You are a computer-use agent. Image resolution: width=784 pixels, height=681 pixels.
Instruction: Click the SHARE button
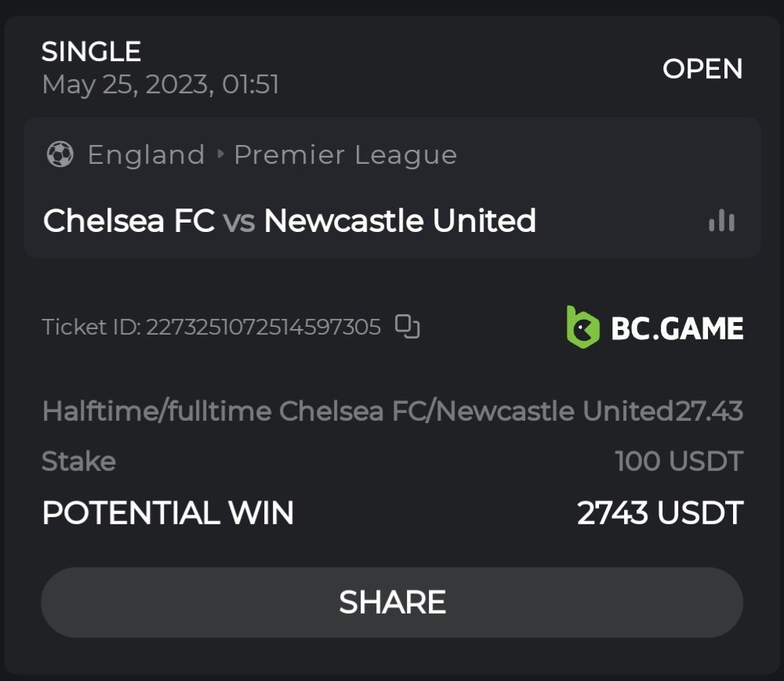click(392, 602)
